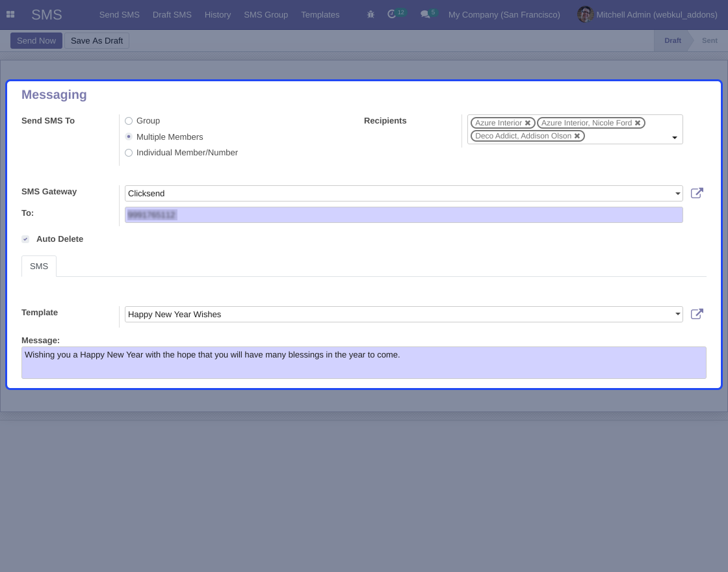Click the Message text area
Viewport: 728px width, 572px height.
[364, 363]
